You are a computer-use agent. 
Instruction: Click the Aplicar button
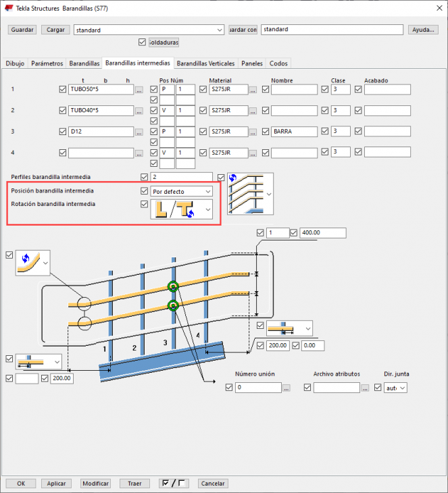click(56, 484)
